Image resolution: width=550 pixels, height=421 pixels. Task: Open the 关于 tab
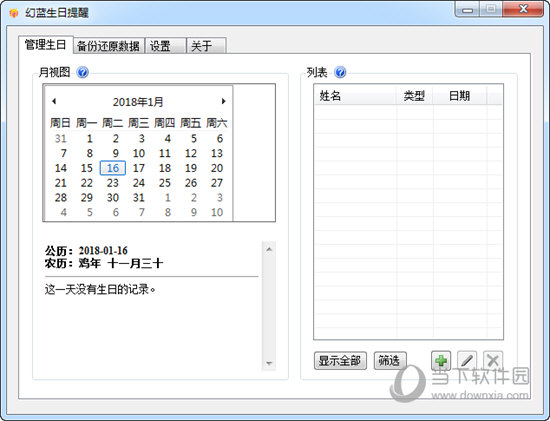pos(206,46)
